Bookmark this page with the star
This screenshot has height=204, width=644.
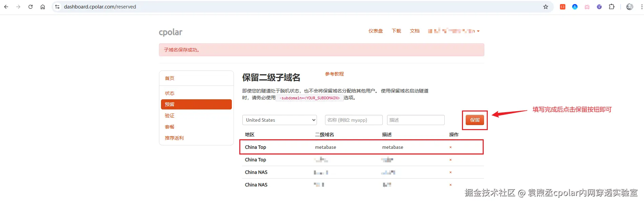[546, 7]
